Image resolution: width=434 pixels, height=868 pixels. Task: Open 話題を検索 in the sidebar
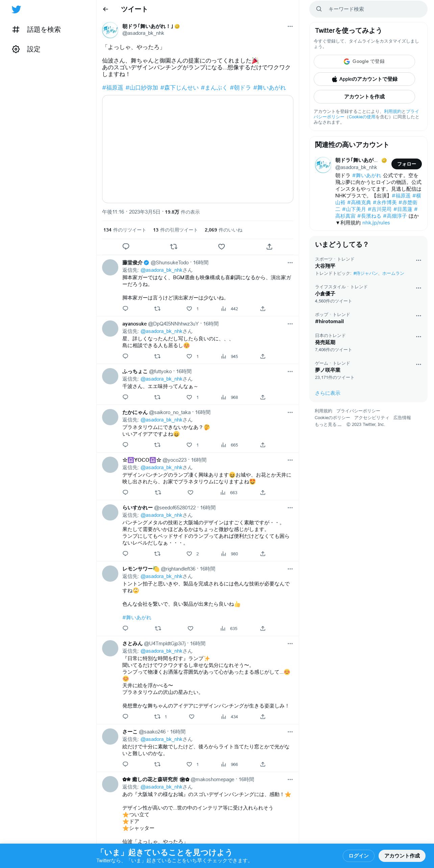(x=37, y=30)
